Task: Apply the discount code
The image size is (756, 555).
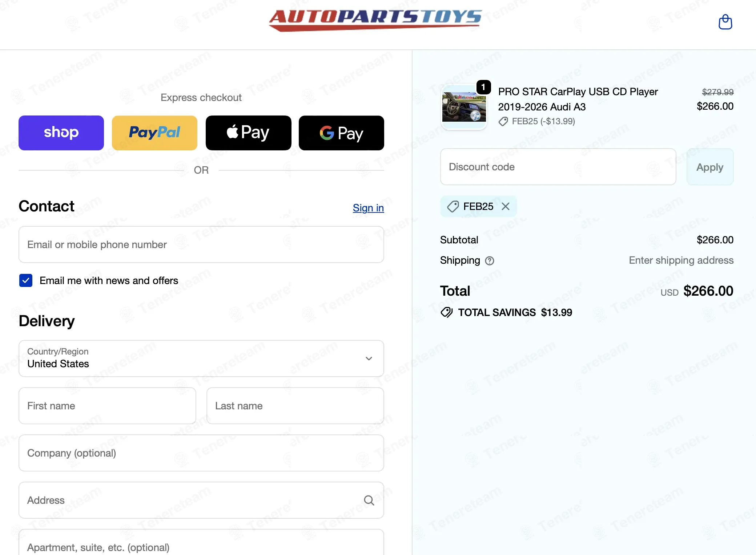Action: click(x=710, y=167)
